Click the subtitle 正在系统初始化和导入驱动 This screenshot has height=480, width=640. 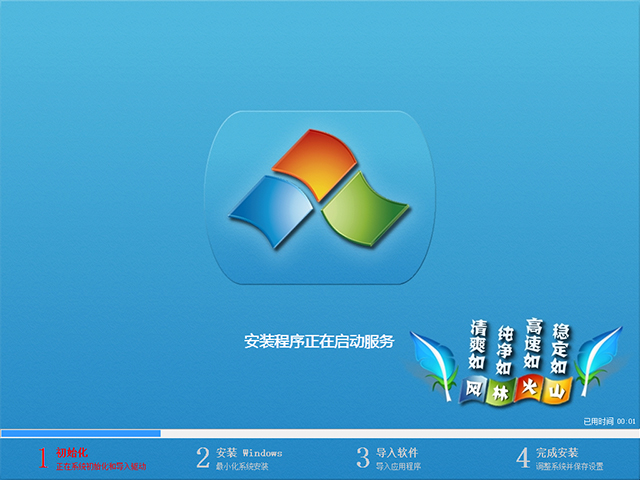[x=101, y=466]
